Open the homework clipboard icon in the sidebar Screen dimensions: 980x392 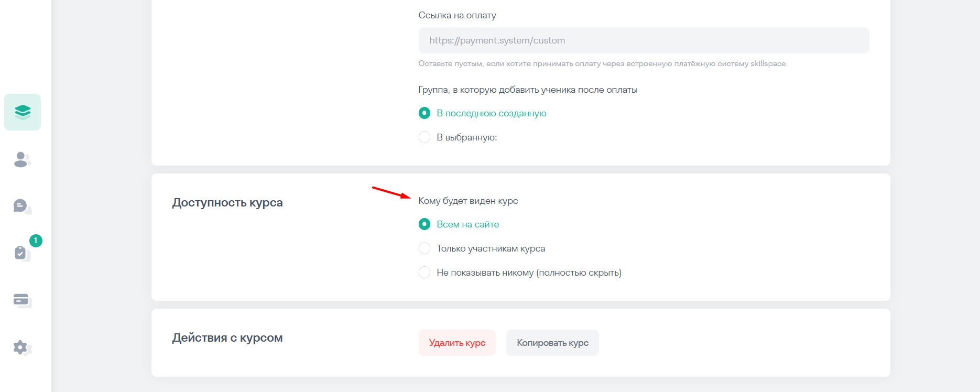[x=21, y=253]
